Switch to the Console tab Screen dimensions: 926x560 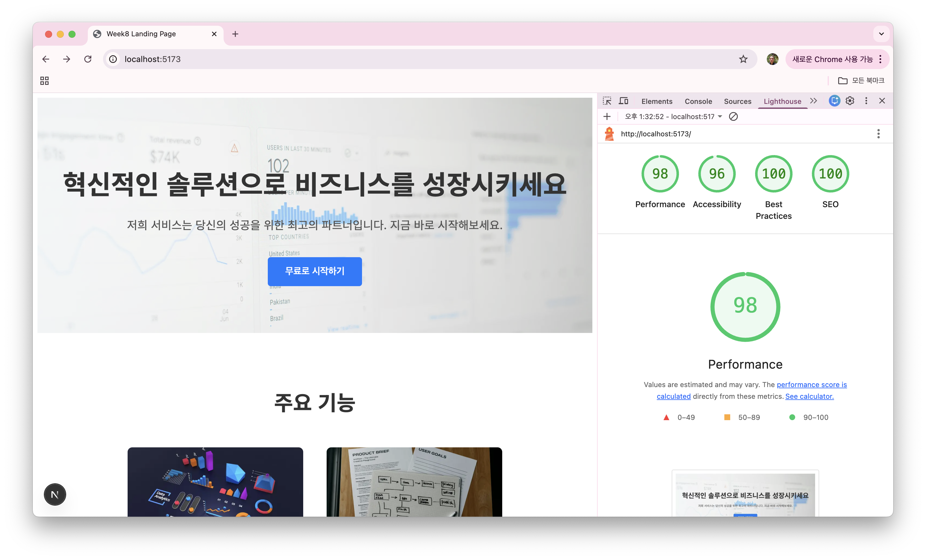tap(698, 102)
